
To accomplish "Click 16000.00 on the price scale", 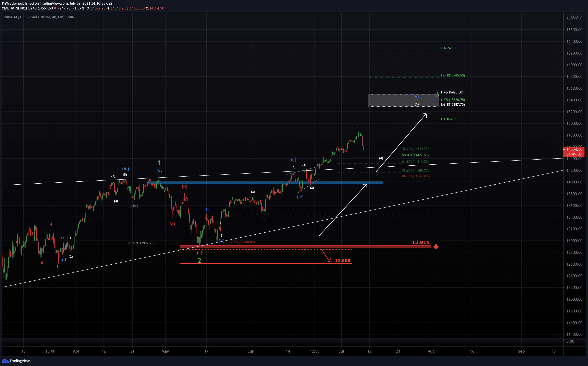I will click(x=574, y=65).
